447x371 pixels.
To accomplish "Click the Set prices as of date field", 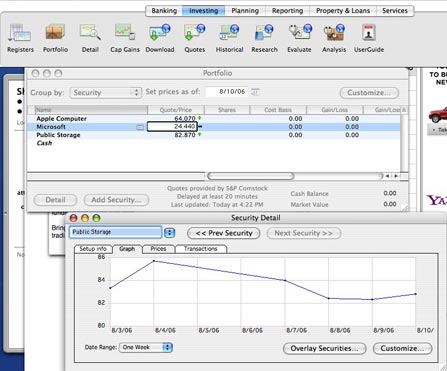I will tap(228, 92).
